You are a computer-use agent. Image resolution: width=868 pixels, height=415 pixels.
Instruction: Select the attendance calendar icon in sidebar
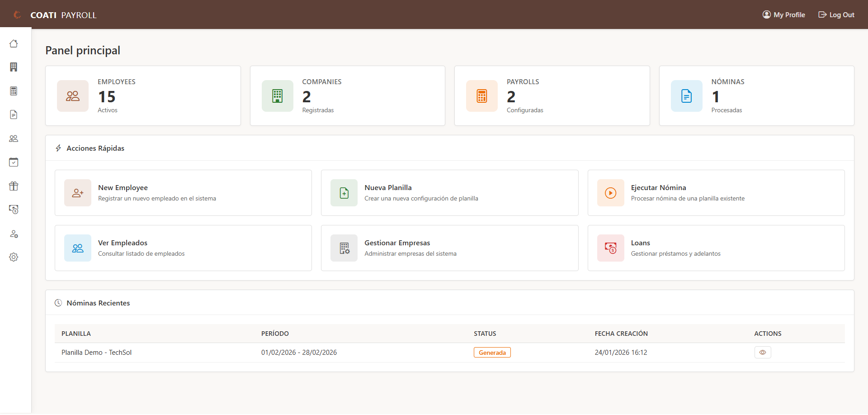point(14,162)
